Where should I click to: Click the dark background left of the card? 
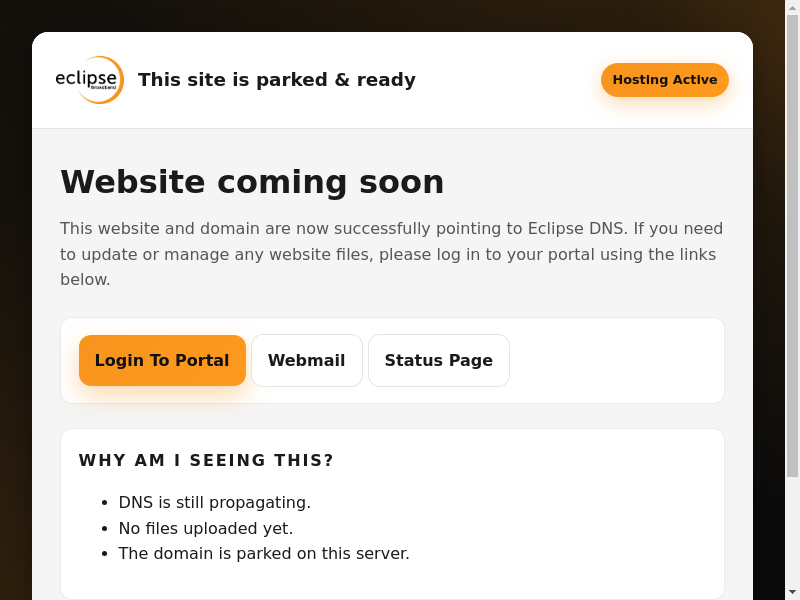[15, 300]
